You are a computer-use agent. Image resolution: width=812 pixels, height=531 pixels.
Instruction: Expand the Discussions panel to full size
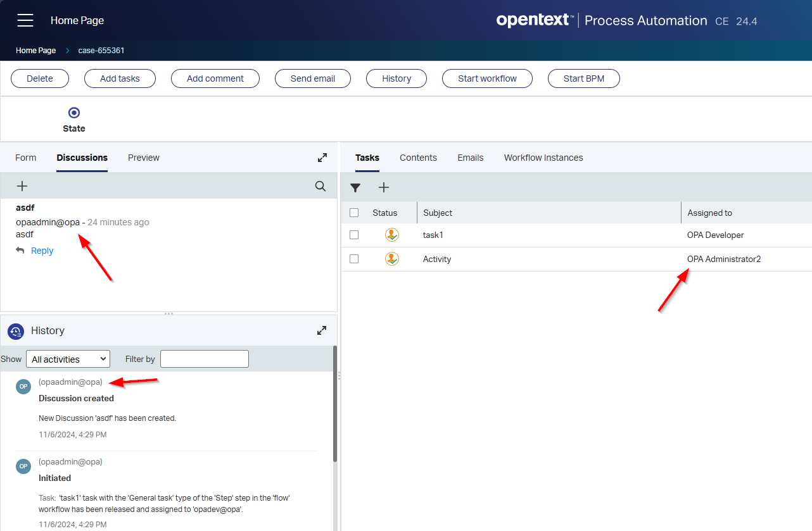click(322, 158)
